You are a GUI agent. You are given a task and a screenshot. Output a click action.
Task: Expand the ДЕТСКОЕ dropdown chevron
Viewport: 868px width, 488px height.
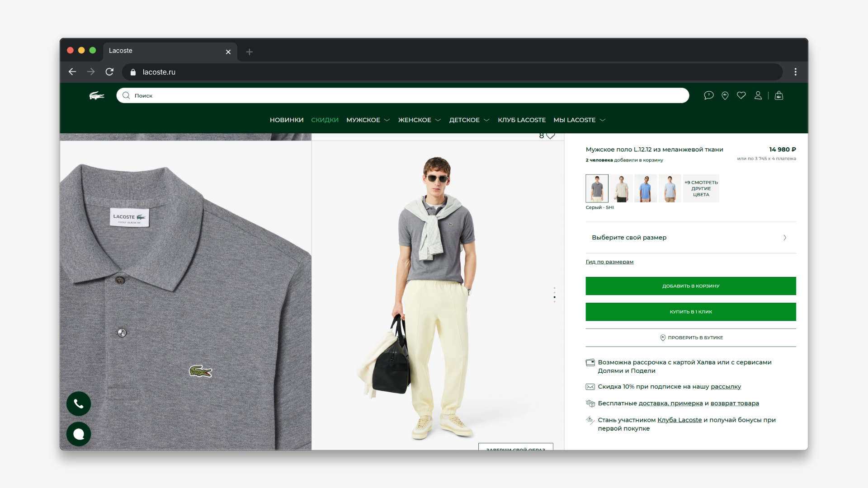coord(486,120)
